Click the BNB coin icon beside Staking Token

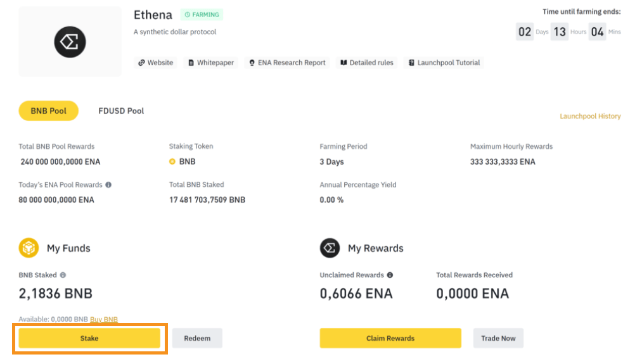click(x=172, y=162)
